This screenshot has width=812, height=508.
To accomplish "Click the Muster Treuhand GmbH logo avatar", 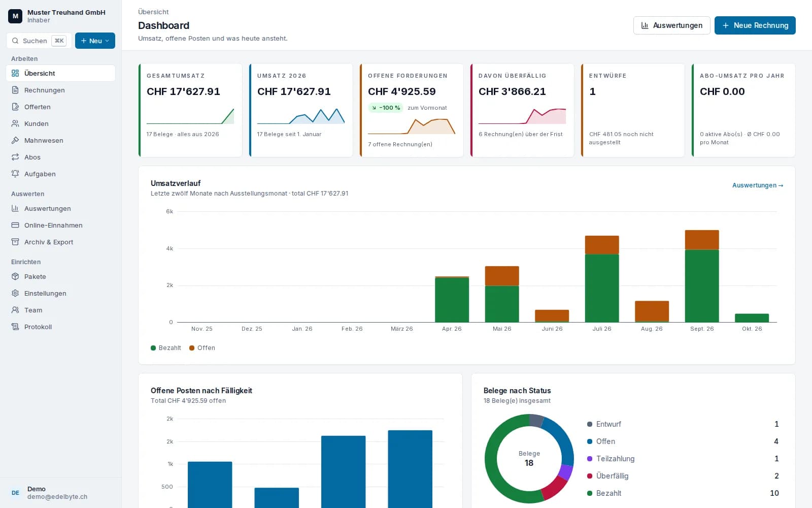I will [x=15, y=16].
